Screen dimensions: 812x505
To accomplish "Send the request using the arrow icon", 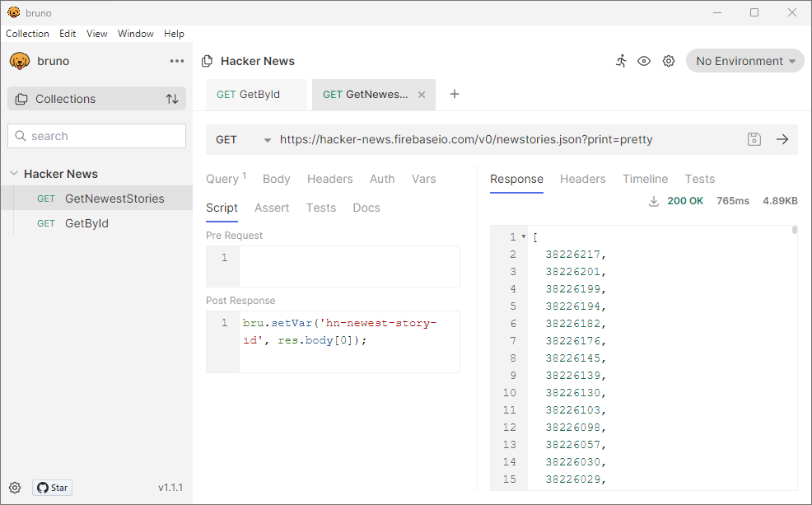I will click(x=782, y=139).
